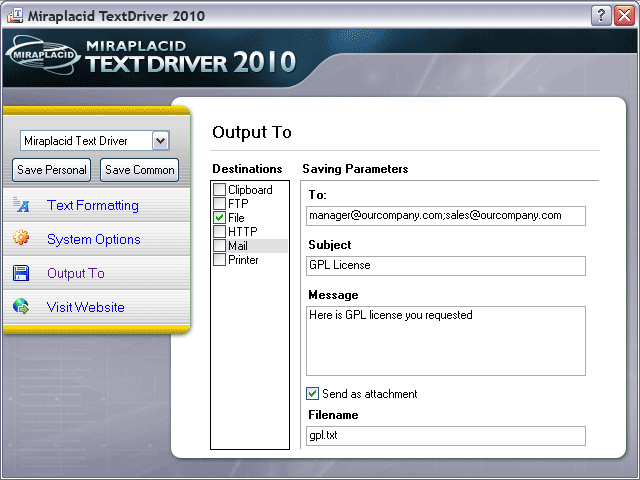Click the Filename field showing gpl.txt

[446, 436]
